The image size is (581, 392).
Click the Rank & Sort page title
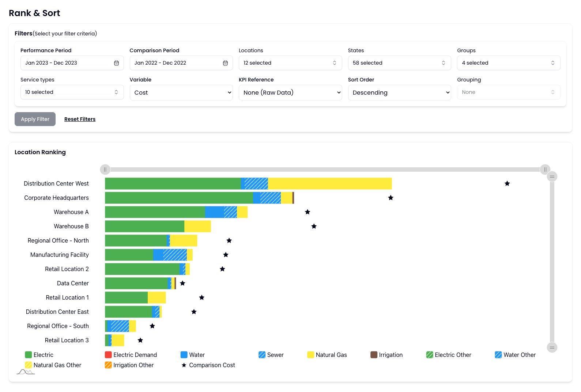pyautogui.click(x=34, y=13)
